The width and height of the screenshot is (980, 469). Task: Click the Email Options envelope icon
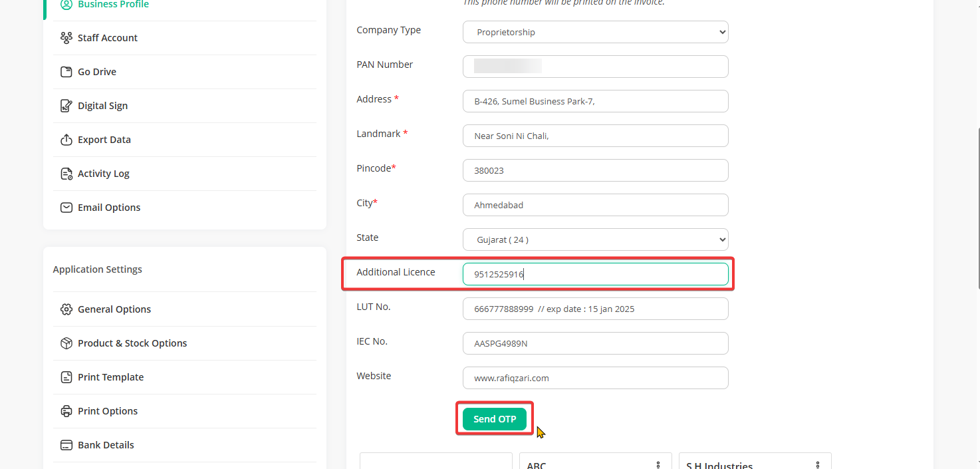coord(66,208)
